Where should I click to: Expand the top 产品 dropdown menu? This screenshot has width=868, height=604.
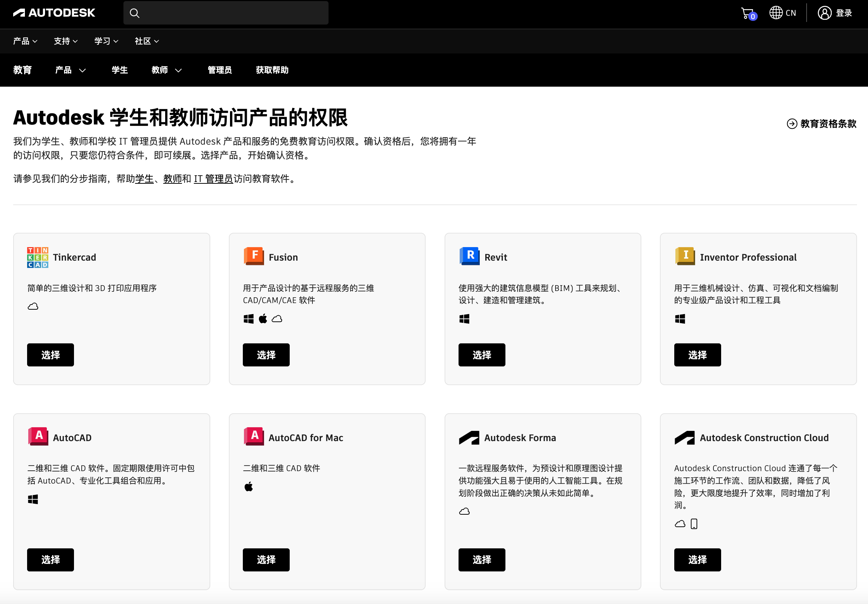[25, 41]
